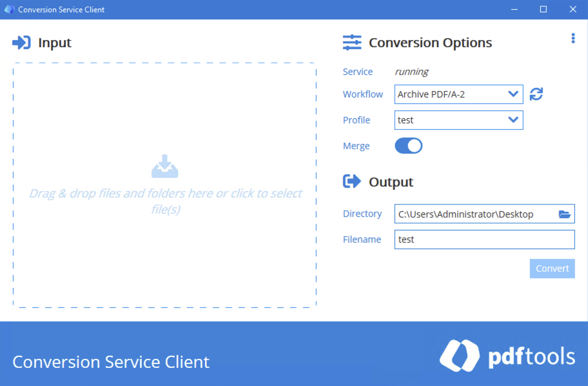The height and width of the screenshot is (386, 588).
Task: Click the Profile label
Action: click(x=357, y=120)
